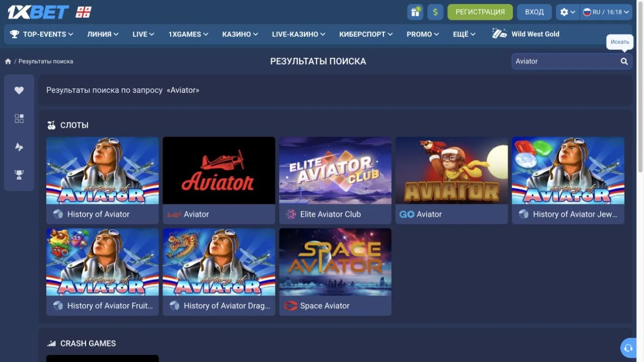The image size is (644, 362).
Task: Click provider icon next to Aviator title
Action: [x=175, y=215]
